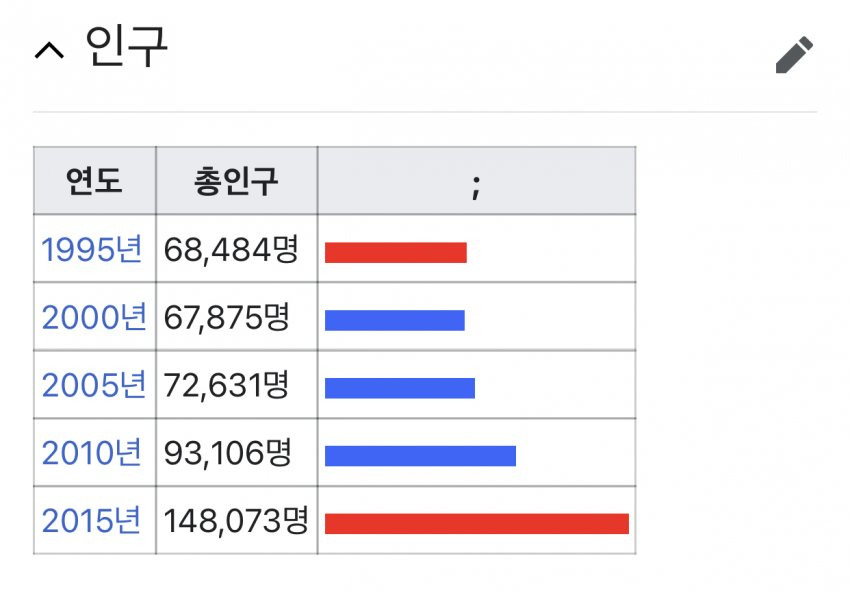Open the 2000년 link

click(94, 317)
